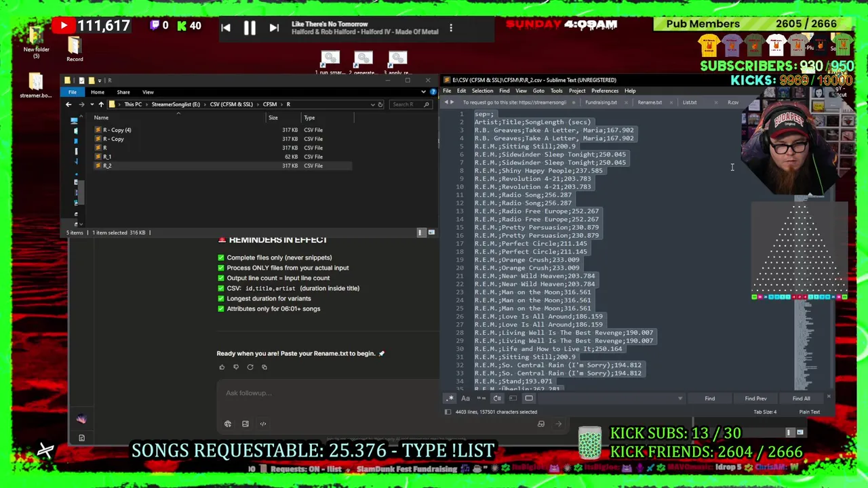This screenshot has height=488, width=868.
Task: Toggle highlight matches option
Action: 529,399
